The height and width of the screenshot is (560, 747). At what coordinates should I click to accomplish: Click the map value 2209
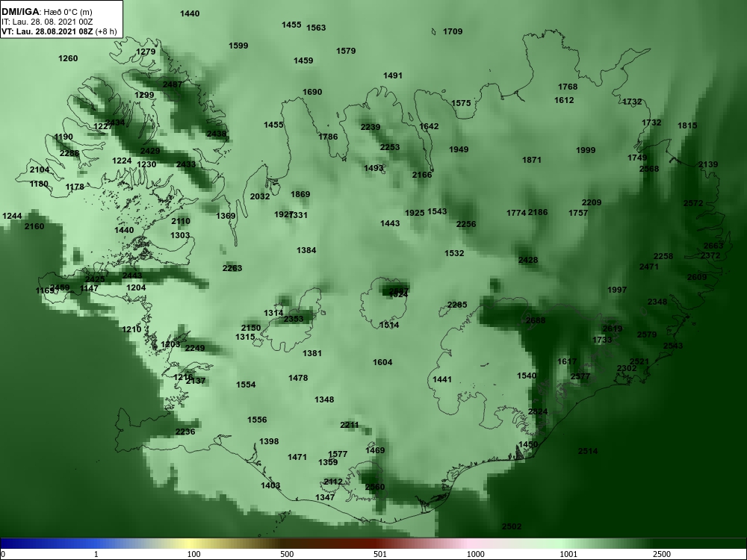591,202
